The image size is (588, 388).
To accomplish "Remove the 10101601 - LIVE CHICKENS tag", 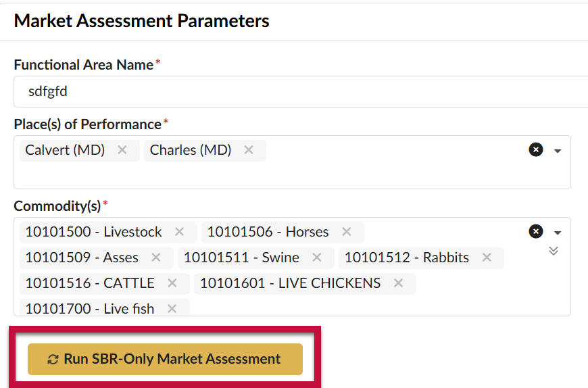I will point(398,283).
